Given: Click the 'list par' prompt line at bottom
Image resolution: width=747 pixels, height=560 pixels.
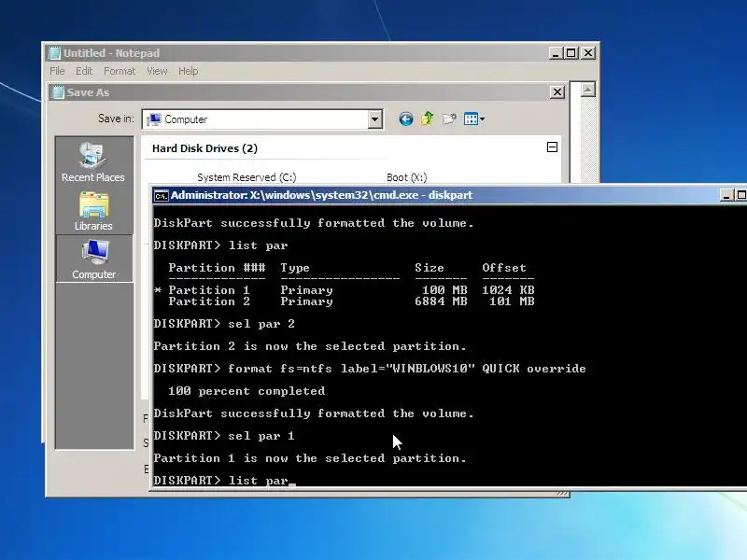Looking at the screenshot, I should 224,480.
